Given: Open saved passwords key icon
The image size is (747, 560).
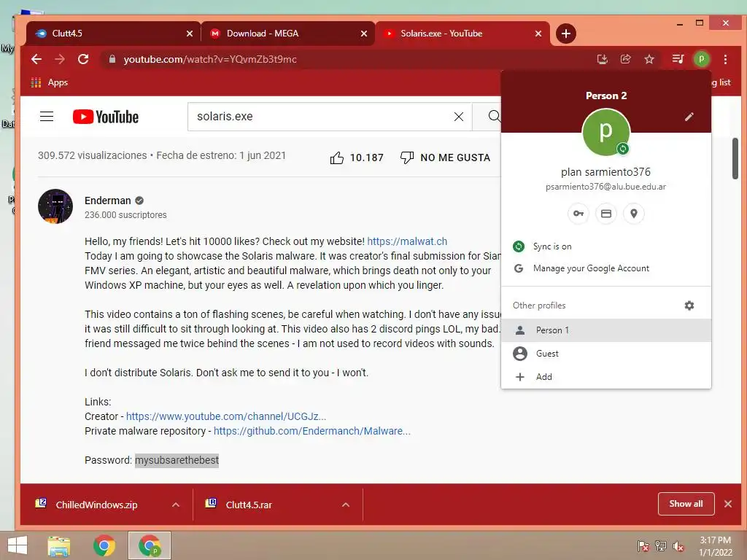Looking at the screenshot, I should tap(578, 214).
